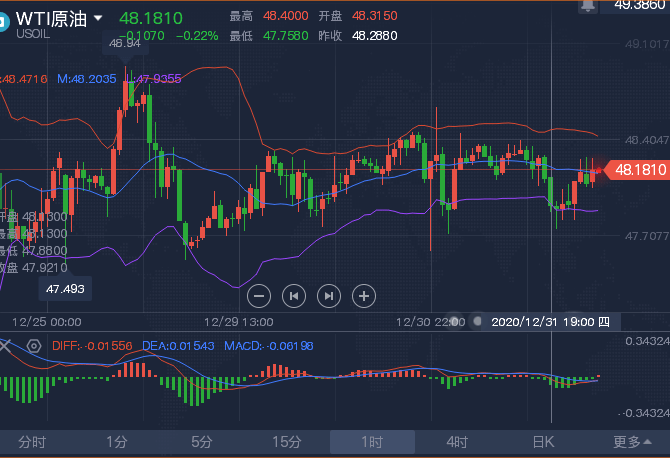Image resolution: width=670 pixels, height=458 pixels.
Task: Select the 15分 timeframe tab
Action: pos(287,442)
